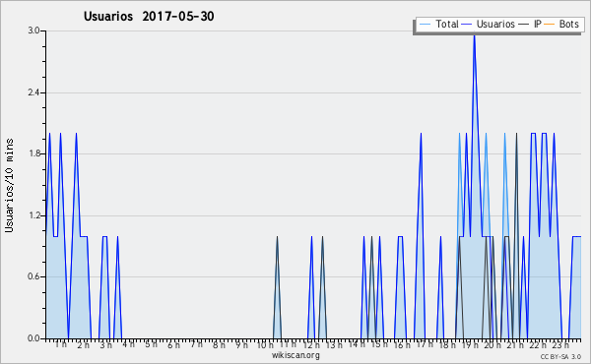Viewport: 591px width, 364px height.
Task: Click the x-axis label '18 h'
Action: tap(447, 344)
